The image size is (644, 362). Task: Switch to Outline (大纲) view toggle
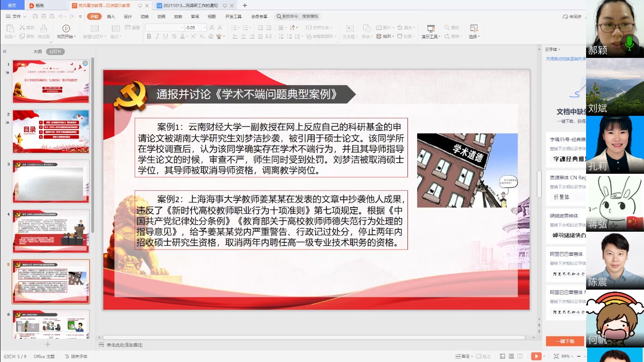tap(37, 52)
